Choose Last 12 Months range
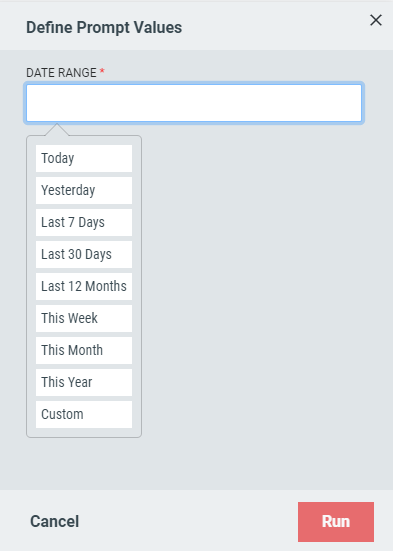Screen dimensions: 393x551 click(84, 286)
